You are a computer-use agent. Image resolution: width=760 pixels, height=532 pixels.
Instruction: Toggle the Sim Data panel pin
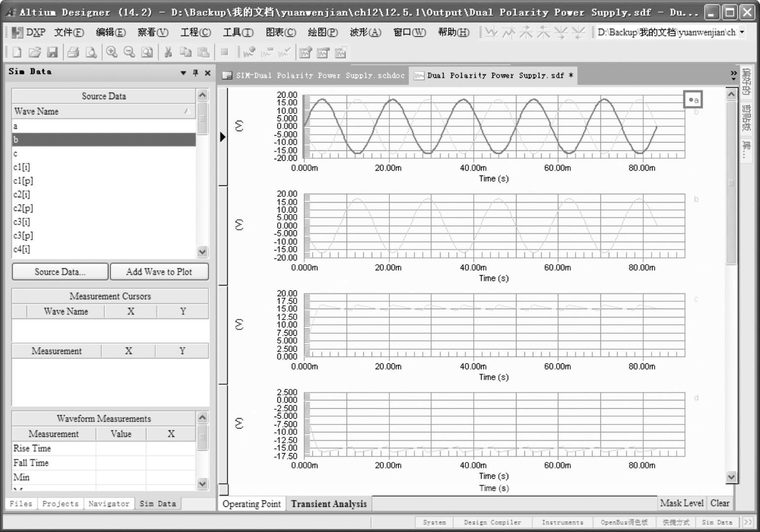coord(196,72)
